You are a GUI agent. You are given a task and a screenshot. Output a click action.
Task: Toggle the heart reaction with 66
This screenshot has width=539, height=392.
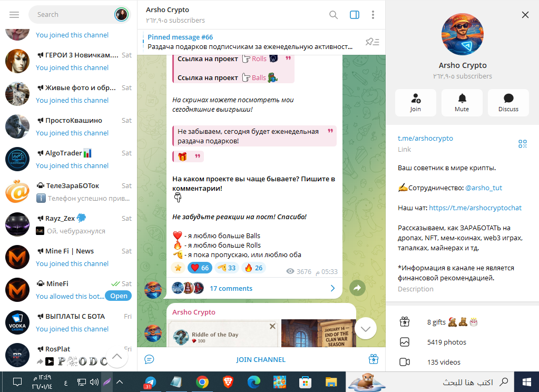click(x=200, y=268)
